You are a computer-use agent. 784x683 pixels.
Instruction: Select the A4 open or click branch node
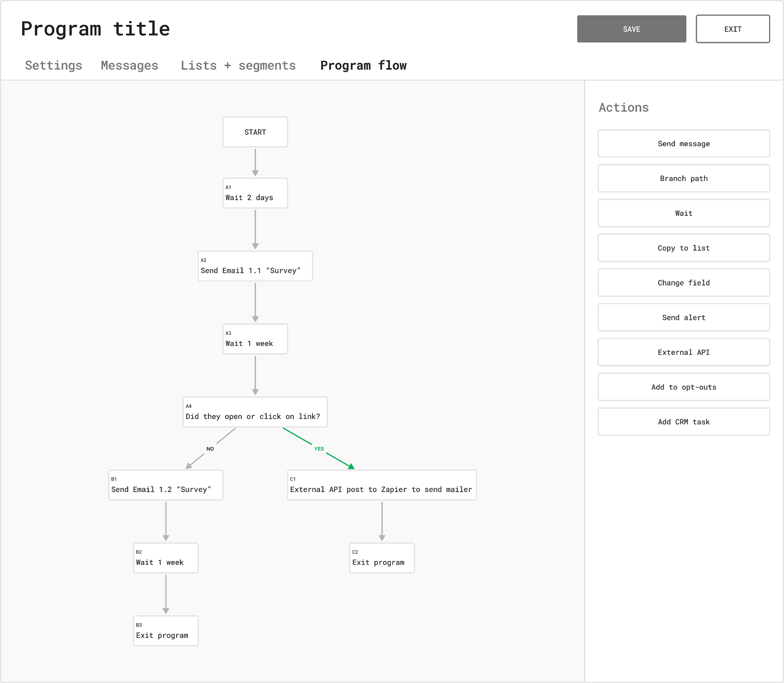pyautogui.click(x=255, y=412)
